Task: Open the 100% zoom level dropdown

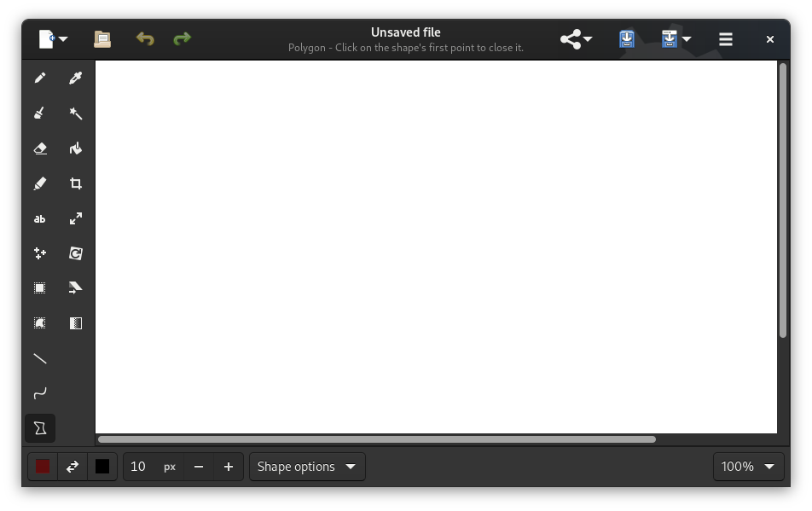Action: (x=748, y=467)
